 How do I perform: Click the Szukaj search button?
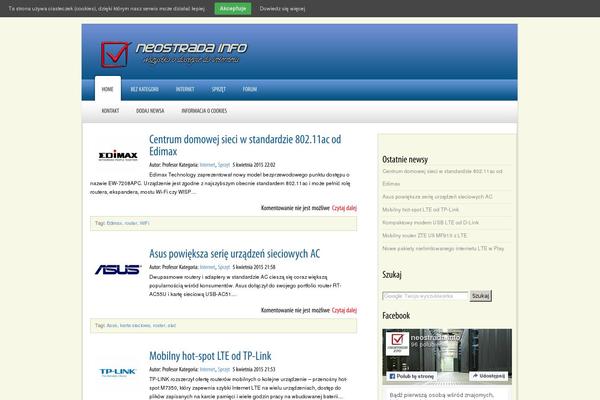pyautogui.click(x=481, y=296)
